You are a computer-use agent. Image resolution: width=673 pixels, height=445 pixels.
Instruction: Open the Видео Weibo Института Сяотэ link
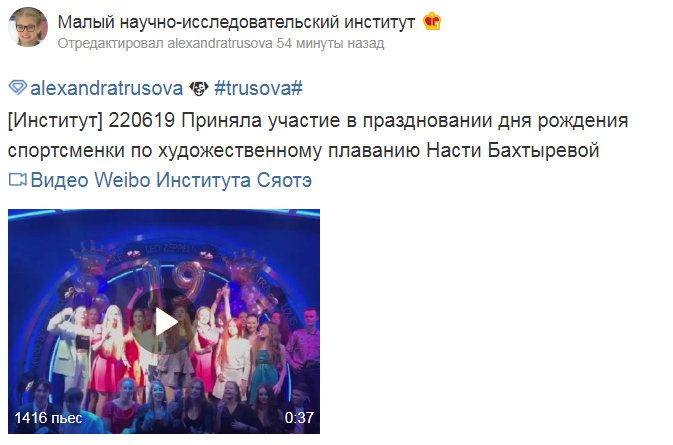pyautogui.click(x=171, y=180)
